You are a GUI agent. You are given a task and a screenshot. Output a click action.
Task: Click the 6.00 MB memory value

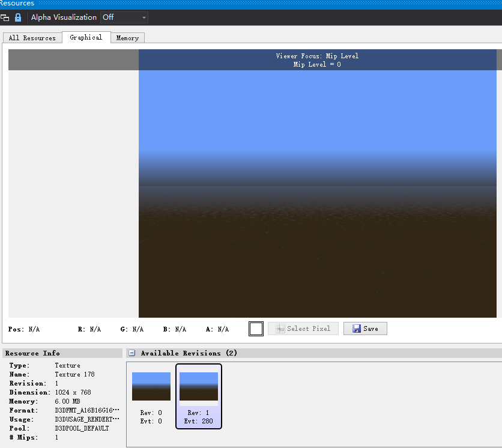pos(67,401)
